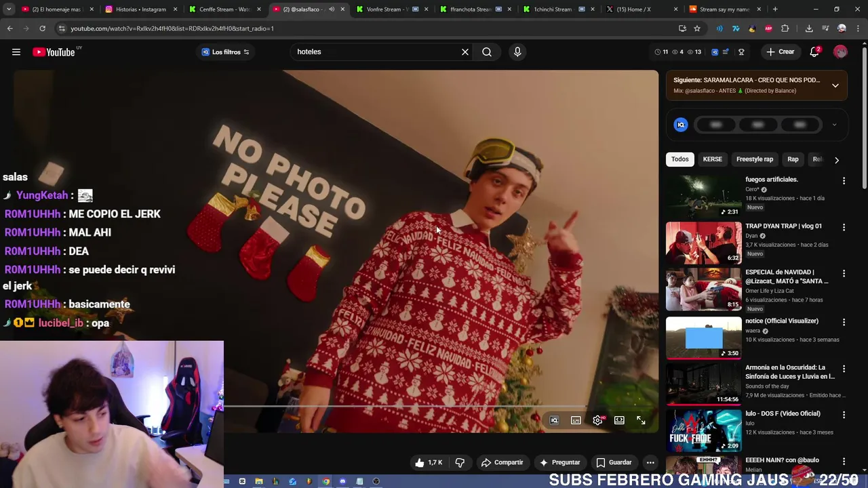Mute the @salasflaco tab audio
Screen dimensions: 868x488
click(x=332, y=9)
